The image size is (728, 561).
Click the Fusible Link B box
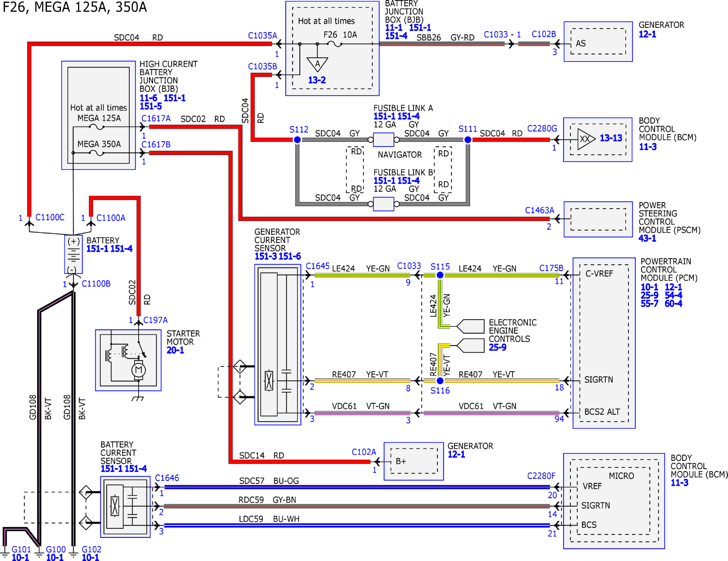383,204
